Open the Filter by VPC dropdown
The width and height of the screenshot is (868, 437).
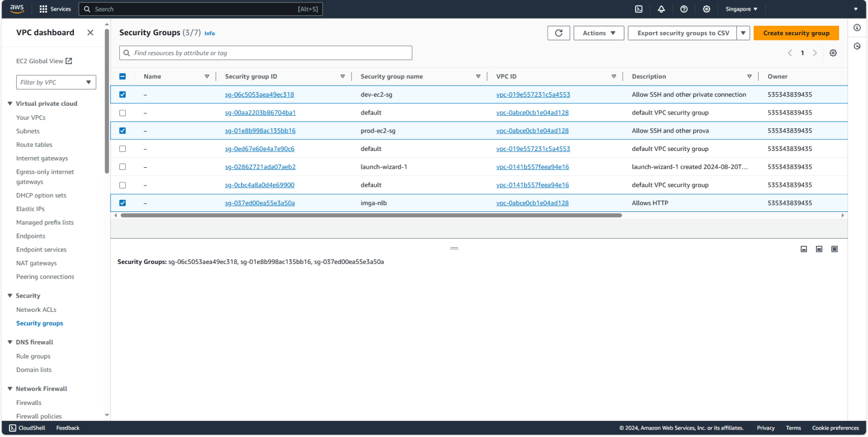56,83
